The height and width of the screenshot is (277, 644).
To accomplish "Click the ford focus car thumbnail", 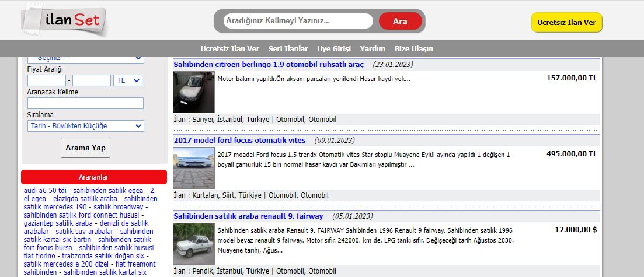I will pyautogui.click(x=193, y=168).
